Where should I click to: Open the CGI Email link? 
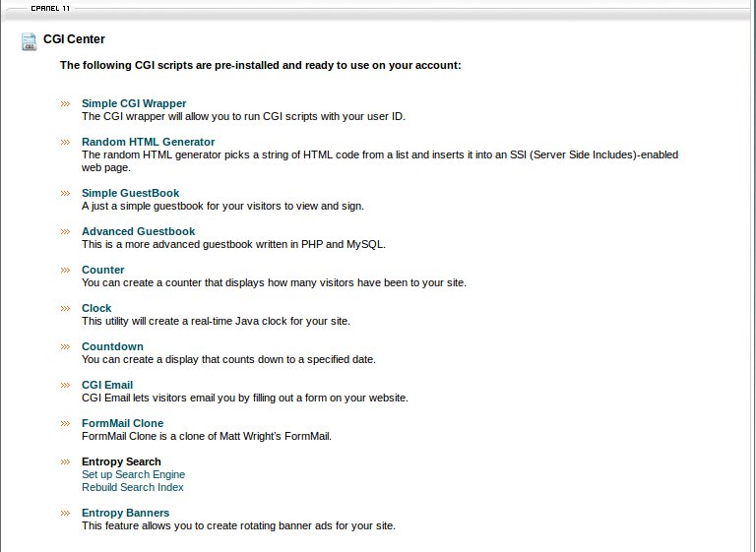107,385
